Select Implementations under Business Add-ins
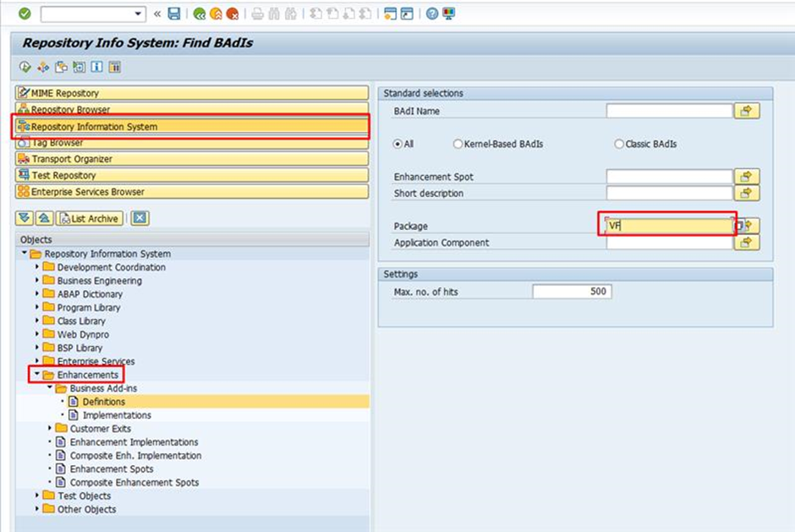The image size is (795, 532). point(117,414)
